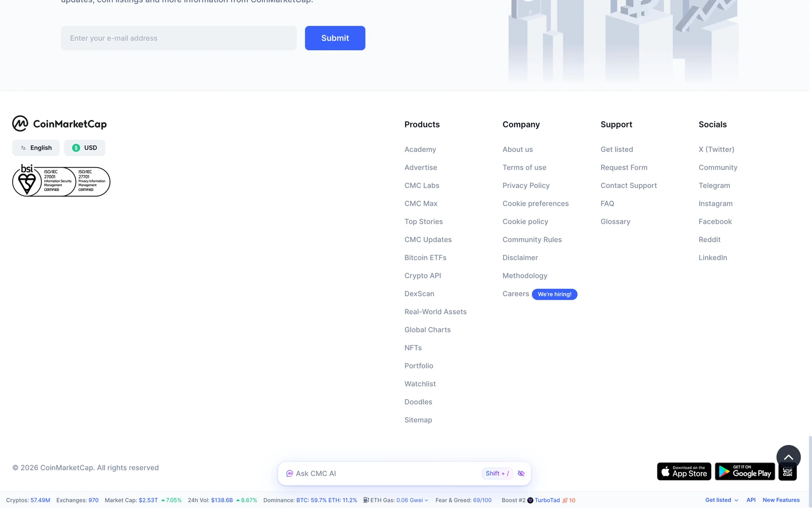Focus the Ask CMC AI input

pos(386,473)
